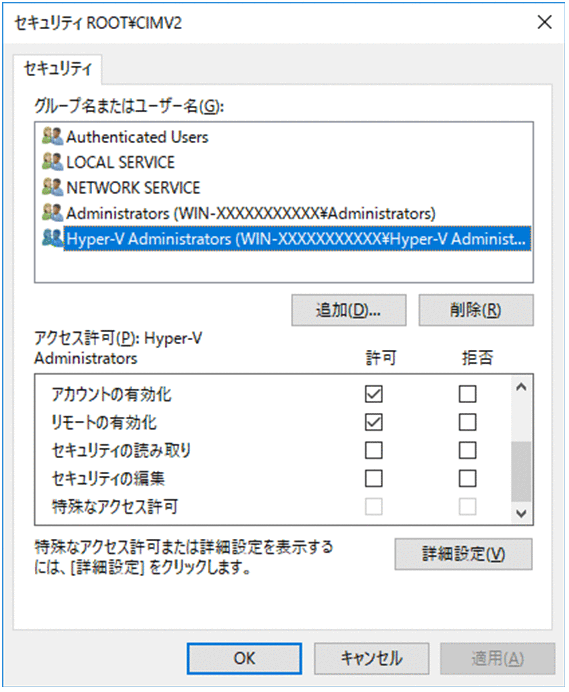Click the NETWORK SERVICE group icon
Viewport: 569px width, 692px height.
(x=53, y=188)
